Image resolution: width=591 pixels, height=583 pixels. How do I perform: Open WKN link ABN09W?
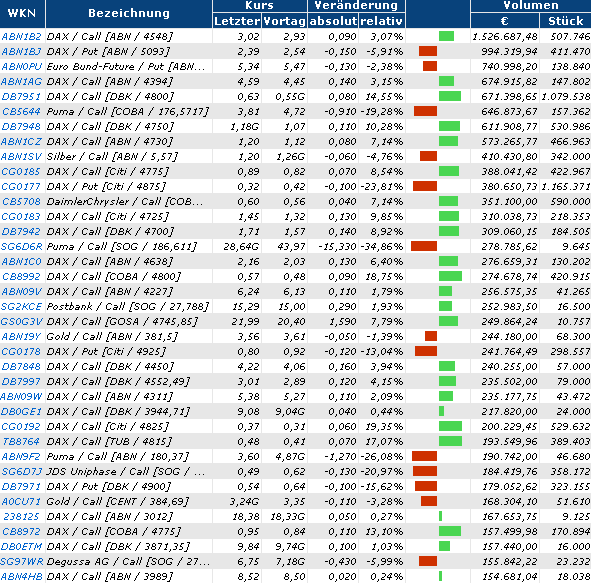click(21, 396)
